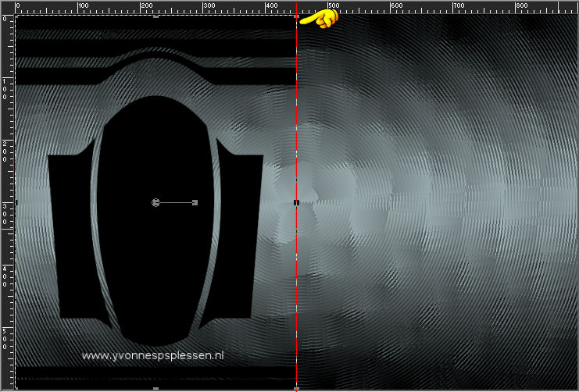The width and height of the screenshot is (579, 392).
Task: Click the top-left corner selection handle
Action: 16,16
